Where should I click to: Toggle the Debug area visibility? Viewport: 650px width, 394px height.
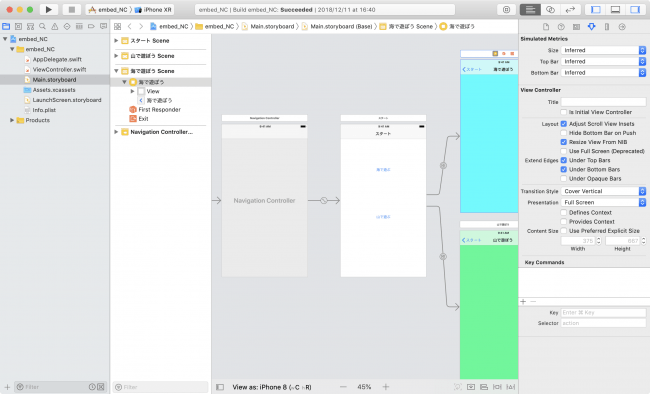click(616, 10)
